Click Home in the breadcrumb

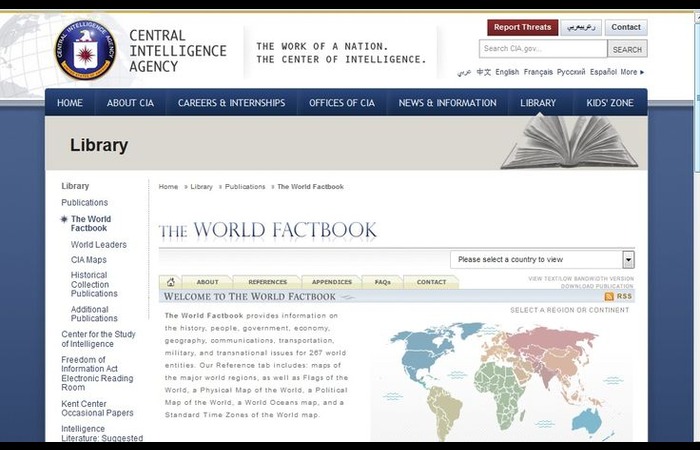tap(168, 187)
